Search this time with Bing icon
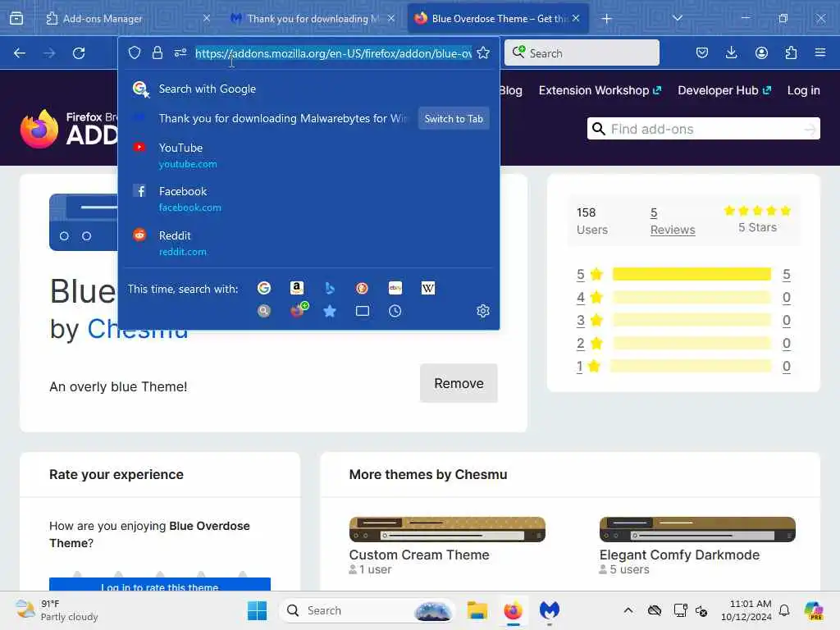The width and height of the screenshot is (840, 630). pyautogui.click(x=330, y=288)
